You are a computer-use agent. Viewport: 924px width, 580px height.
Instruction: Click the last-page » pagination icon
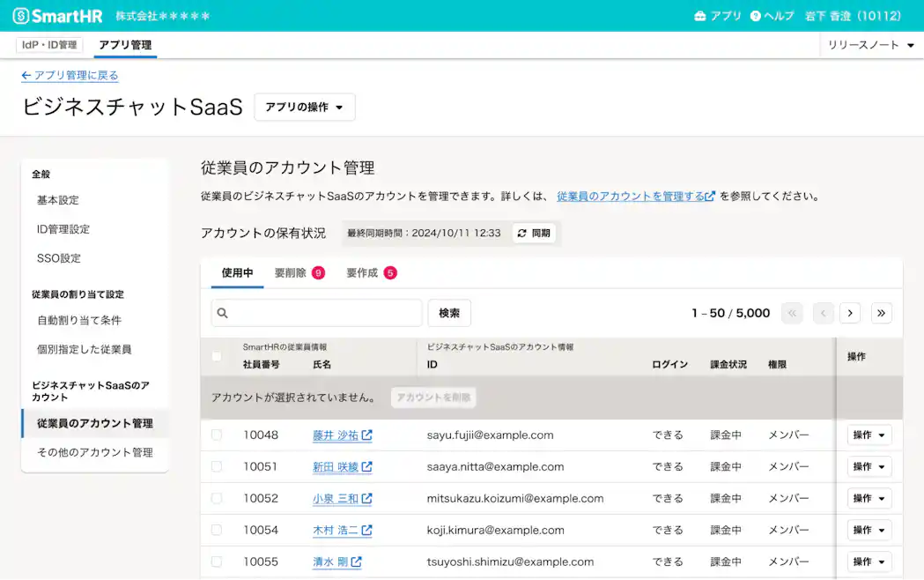point(881,313)
